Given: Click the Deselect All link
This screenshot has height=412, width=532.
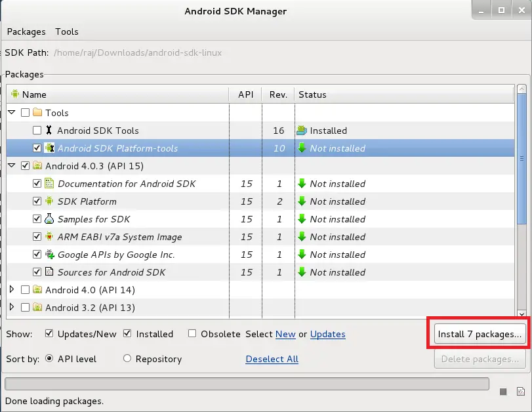Looking at the screenshot, I should pyautogui.click(x=272, y=359).
